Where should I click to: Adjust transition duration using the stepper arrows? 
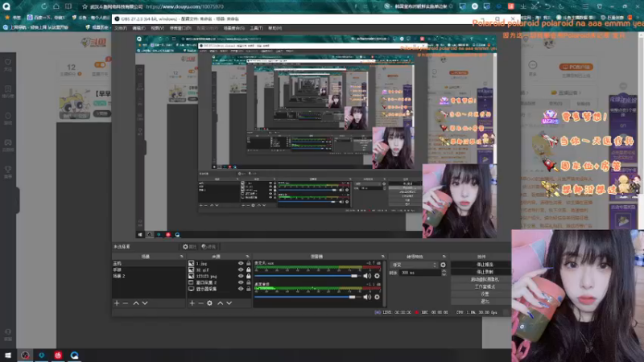click(x=444, y=273)
